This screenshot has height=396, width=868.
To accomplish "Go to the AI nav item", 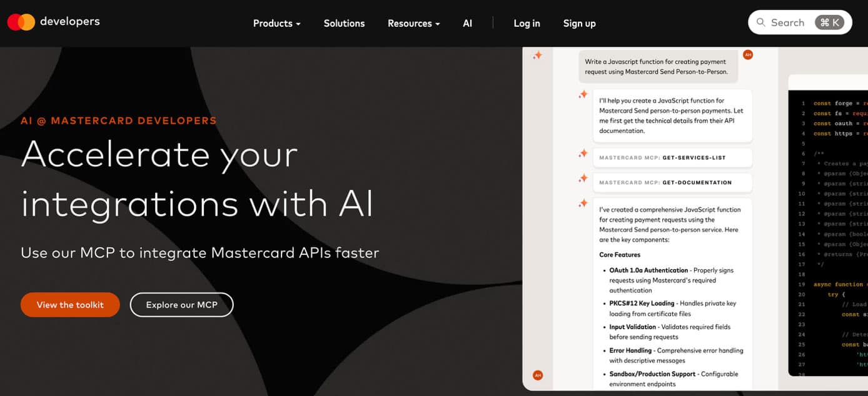I will pos(467,23).
